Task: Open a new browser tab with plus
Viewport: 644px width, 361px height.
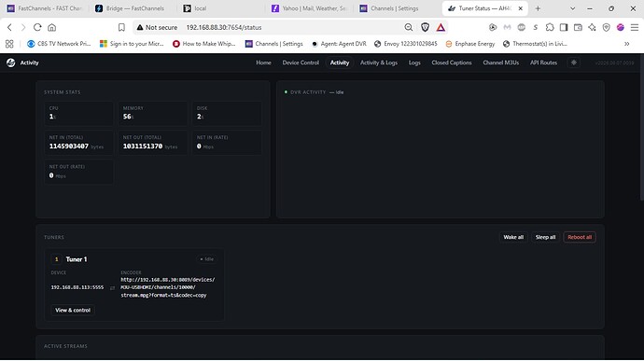Action: click(538, 8)
